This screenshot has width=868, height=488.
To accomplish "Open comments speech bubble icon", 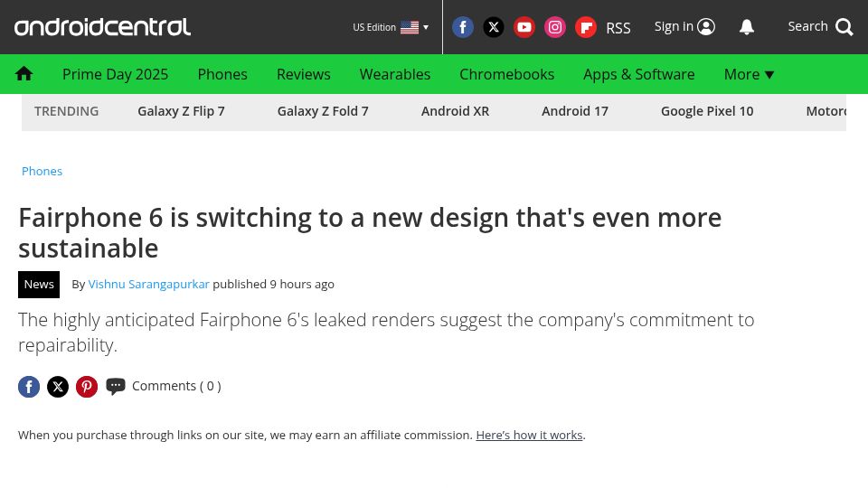I will coord(116,386).
